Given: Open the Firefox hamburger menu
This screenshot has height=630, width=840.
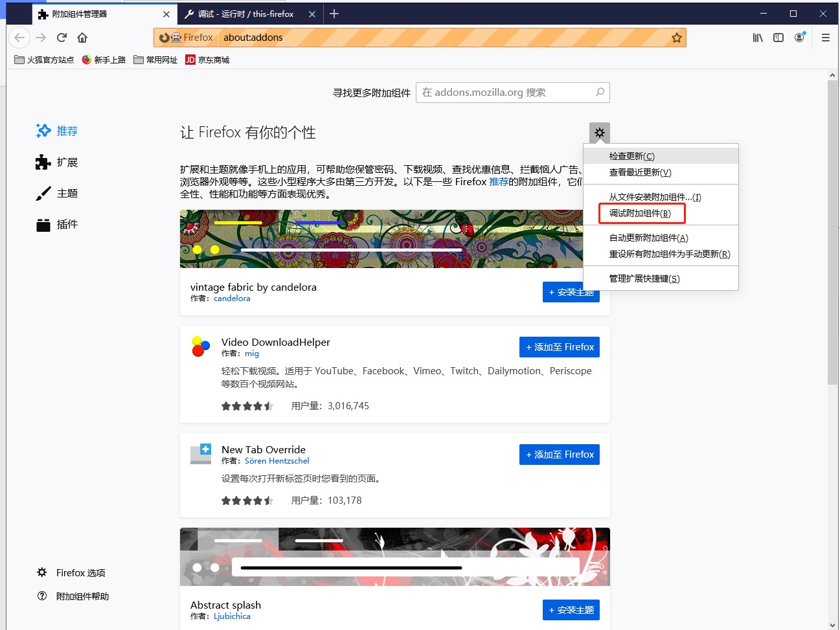Looking at the screenshot, I should click(x=826, y=38).
